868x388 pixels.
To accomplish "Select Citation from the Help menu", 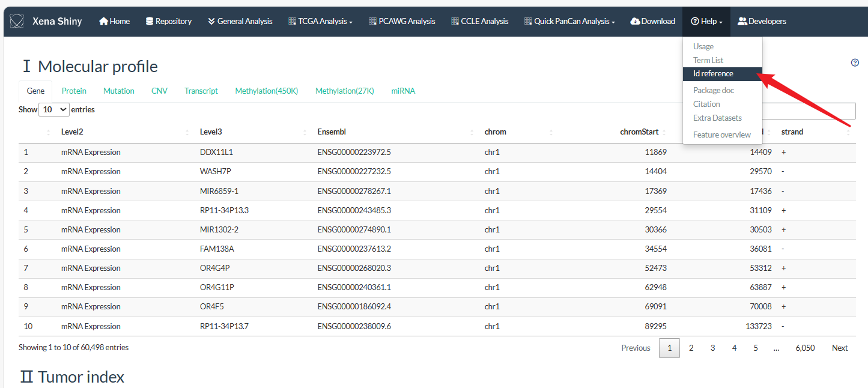I will 723,104.
